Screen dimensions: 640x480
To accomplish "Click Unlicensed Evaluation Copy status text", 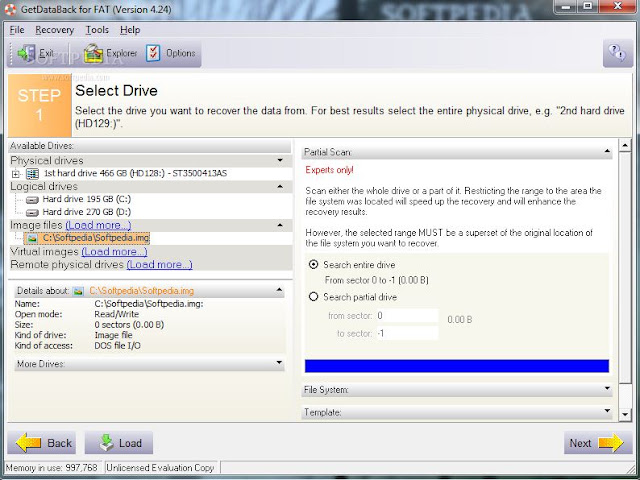I will click(x=160, y=468).
